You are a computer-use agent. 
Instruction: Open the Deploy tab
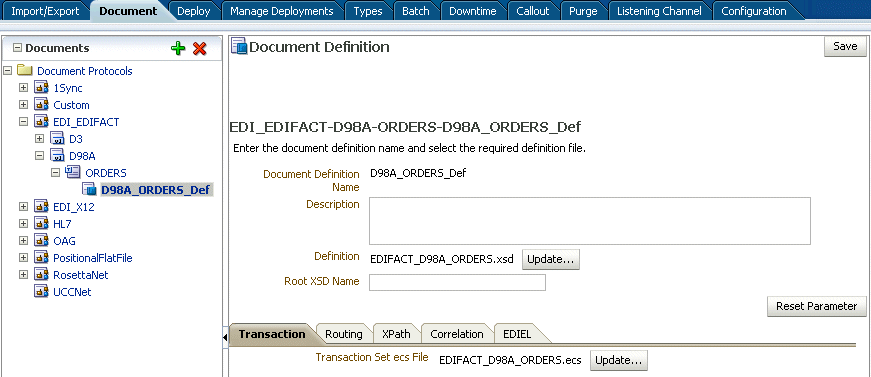[x=194, y=11]
